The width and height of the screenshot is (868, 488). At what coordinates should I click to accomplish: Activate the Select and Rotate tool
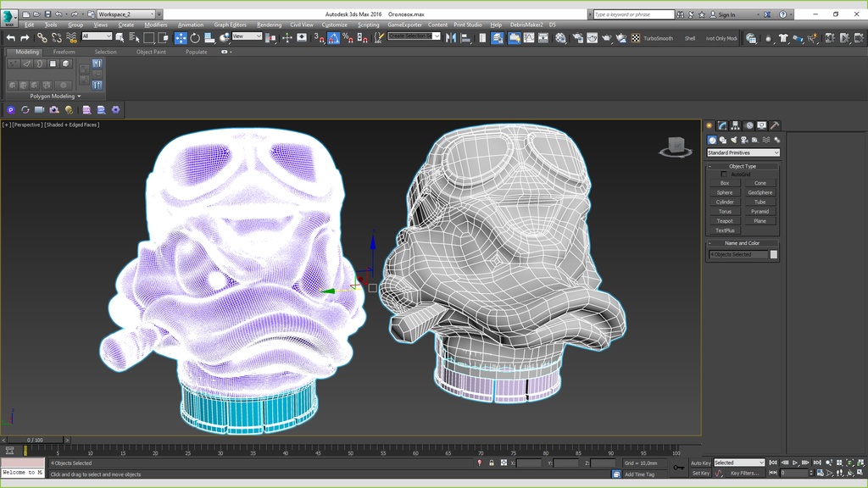195,38
